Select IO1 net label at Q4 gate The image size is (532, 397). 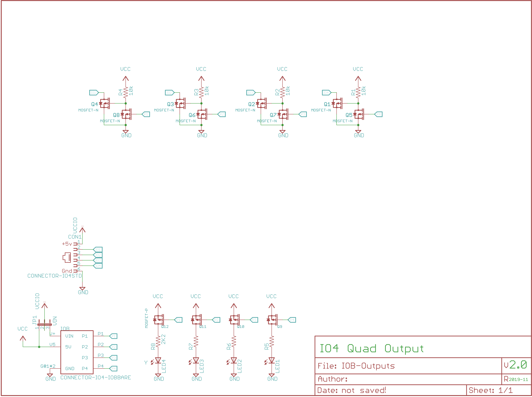94,93
